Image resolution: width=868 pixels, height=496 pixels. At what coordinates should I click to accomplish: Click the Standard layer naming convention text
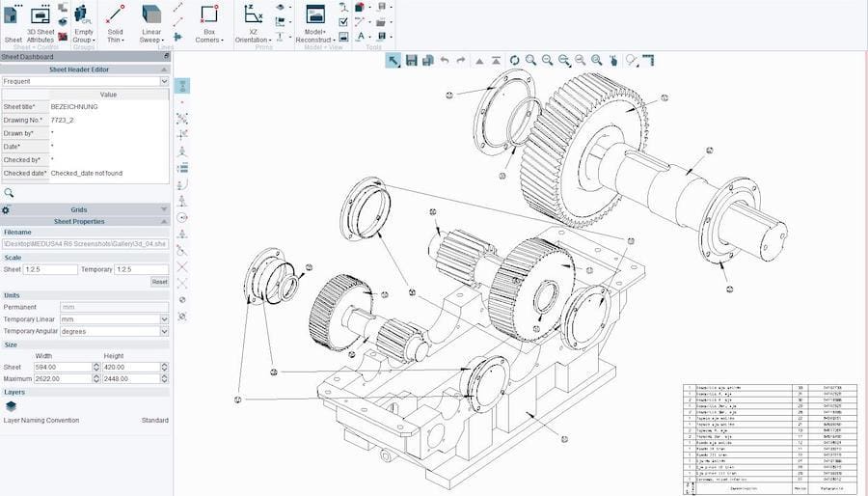coord(155,420)
